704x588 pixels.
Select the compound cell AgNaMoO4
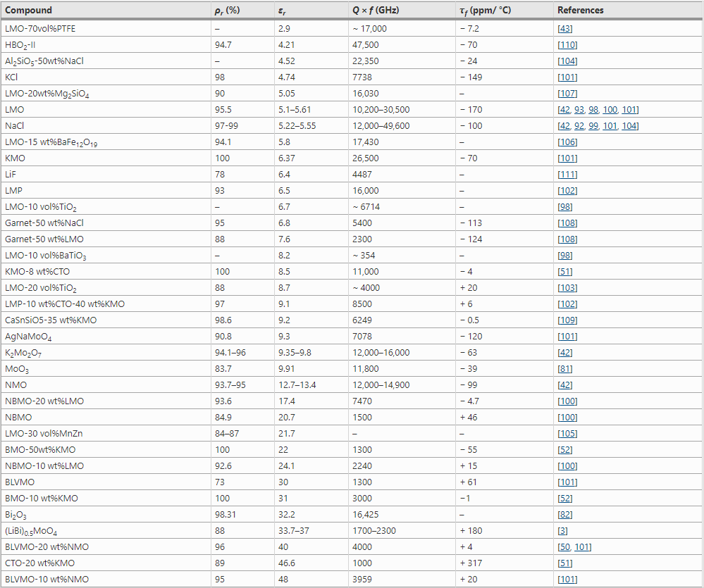[x=28, y=337]
